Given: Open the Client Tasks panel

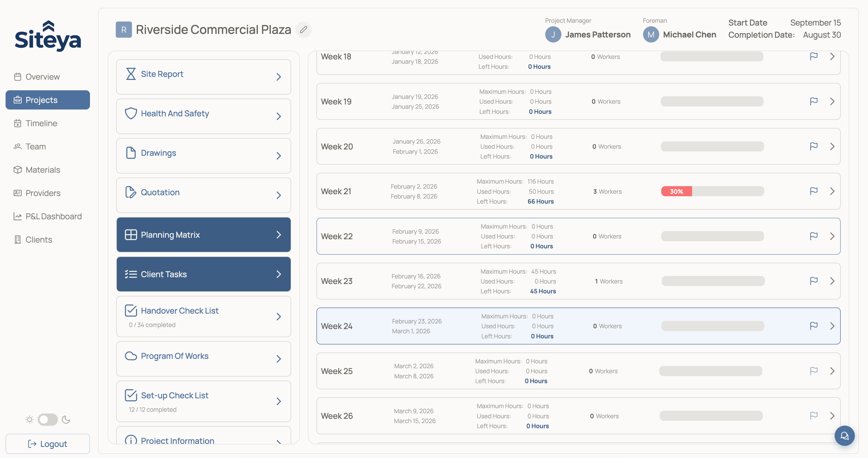Looking at the screenshot, I should (203, 274).
